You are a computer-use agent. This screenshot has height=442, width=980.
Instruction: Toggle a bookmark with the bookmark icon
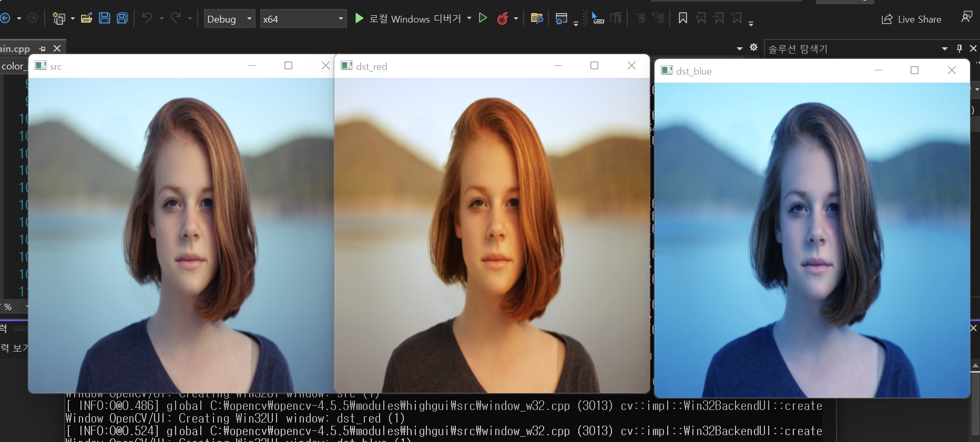[682, 18]
